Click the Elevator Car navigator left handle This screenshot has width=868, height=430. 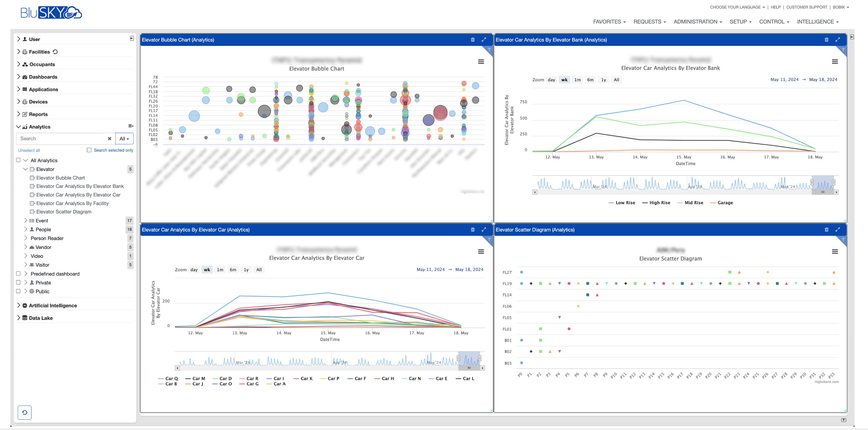click(x=458, y=358)
